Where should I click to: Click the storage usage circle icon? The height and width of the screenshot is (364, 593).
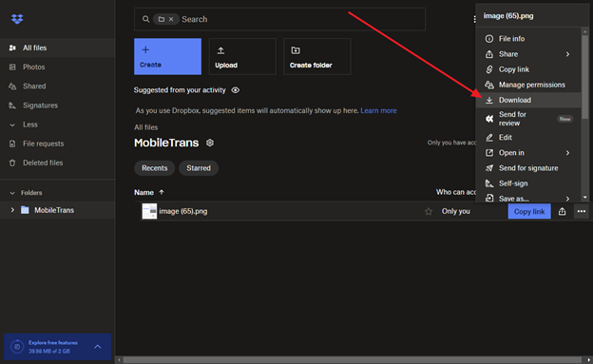pos(17,347)
